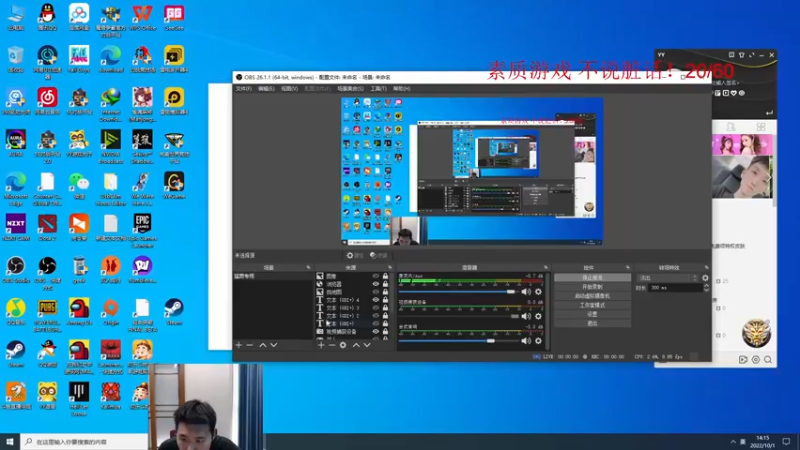Screen dimensions: 800x450
Task: Click the 开始录制 button
Action: 592,287
